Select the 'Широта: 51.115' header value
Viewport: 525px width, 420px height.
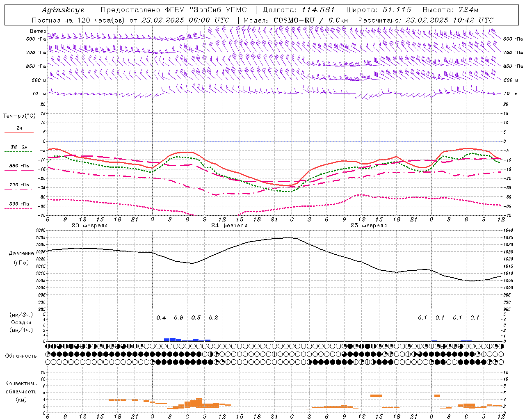point(379,10)
